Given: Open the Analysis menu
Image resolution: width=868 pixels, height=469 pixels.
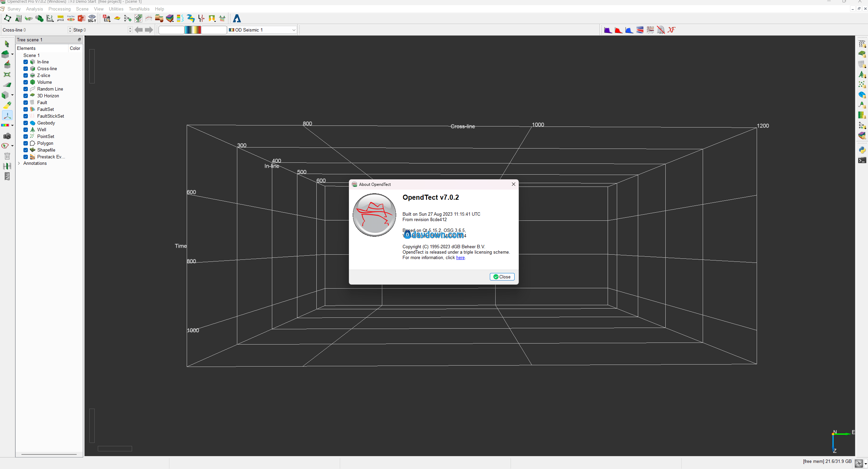Looking at the screenshot, I should [35, 9].
